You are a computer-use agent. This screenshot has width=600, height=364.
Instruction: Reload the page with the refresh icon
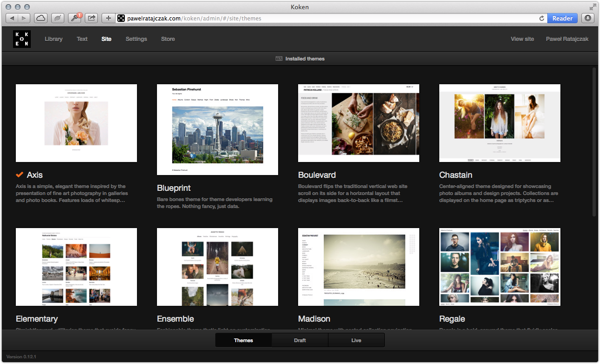pos(542,19)
